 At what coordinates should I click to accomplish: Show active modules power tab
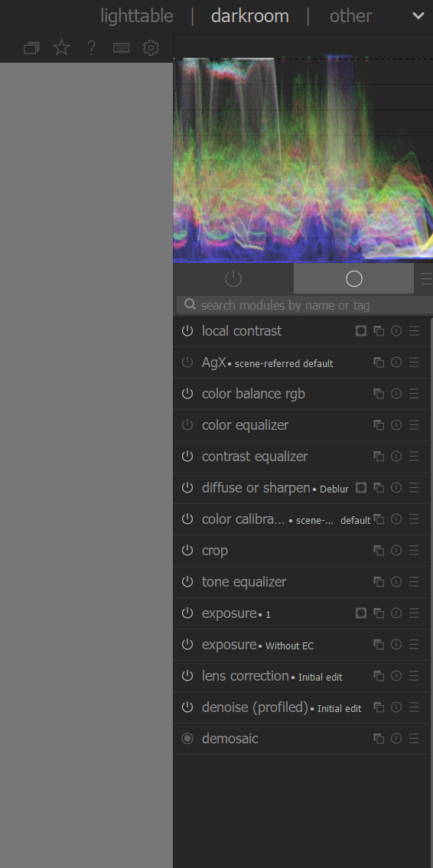(233, 278)
